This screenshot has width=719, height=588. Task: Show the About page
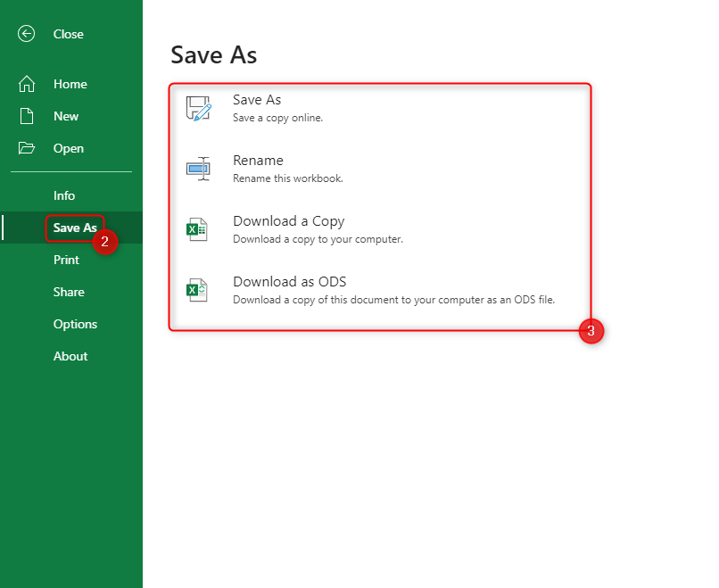[x=70, y=356]
